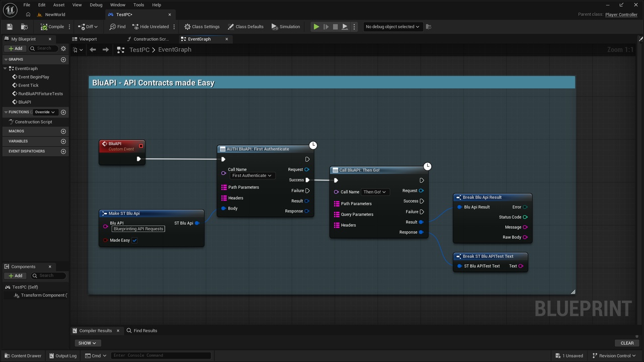644x362 pixels.
Task: Click the My Blueprint search field
Action: (43, 48)
